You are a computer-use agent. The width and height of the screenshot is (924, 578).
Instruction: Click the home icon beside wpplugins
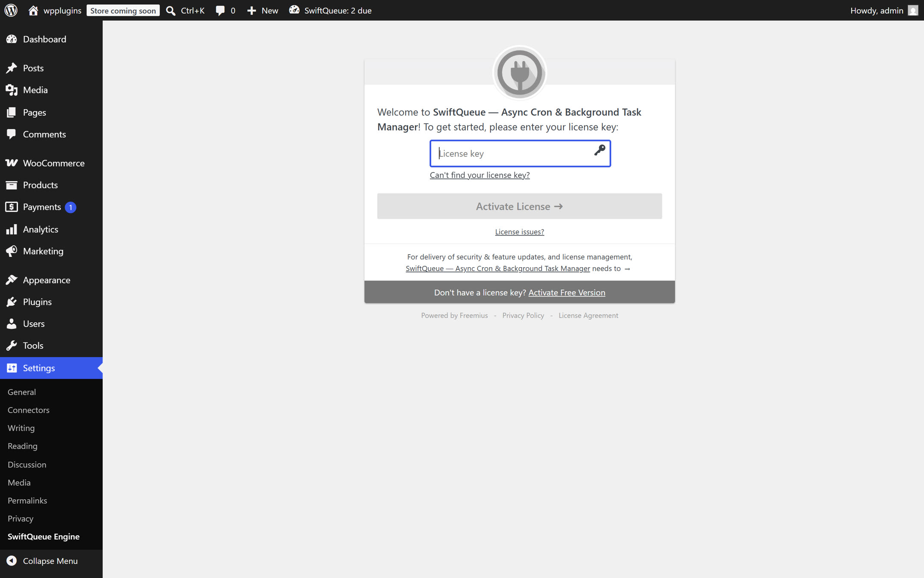tap(33, 10)
